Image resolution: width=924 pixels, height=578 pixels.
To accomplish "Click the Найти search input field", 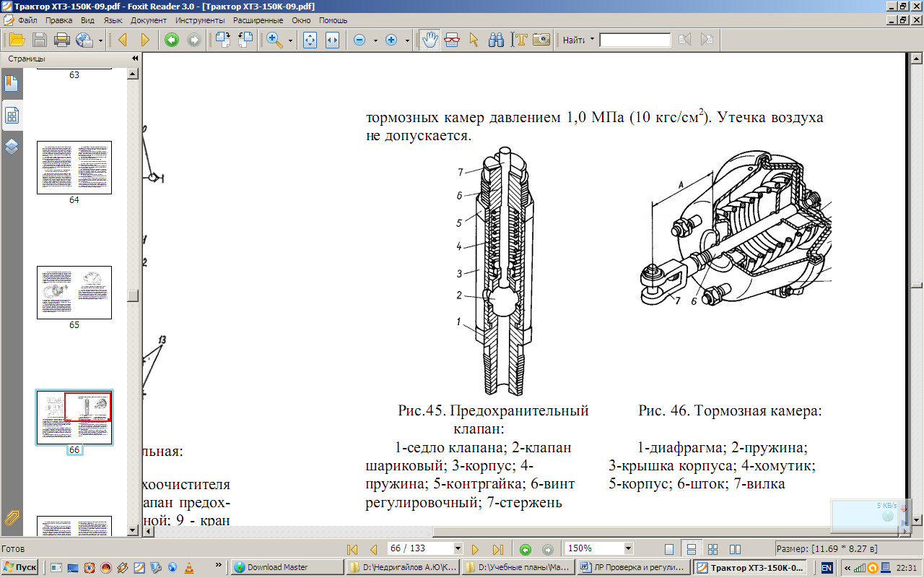I will pyautogui.click(x=635, y=40).
